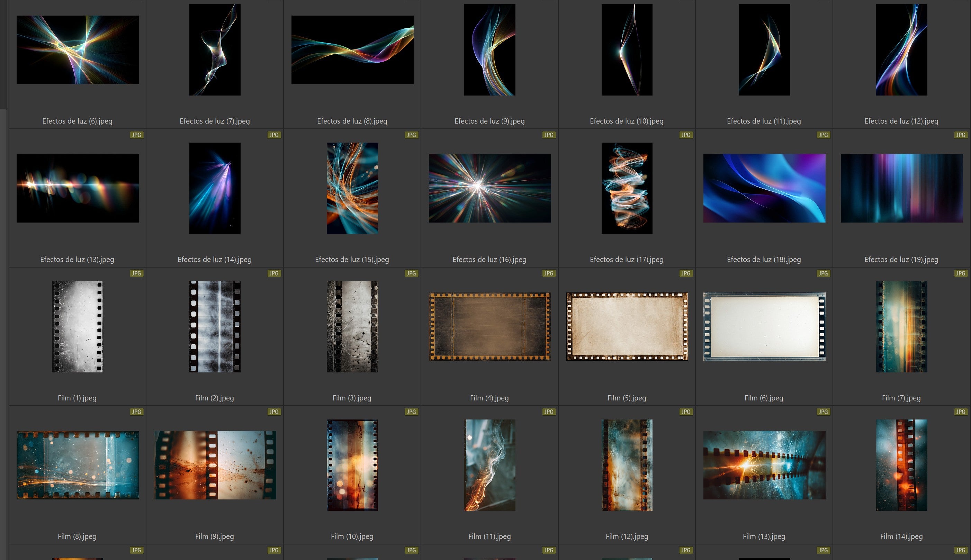The image size is (971, 560).
Task: Select the Efectos de luz (18).jpeg thumbnail
Action: pyautogui.click(x=764, y=188)
